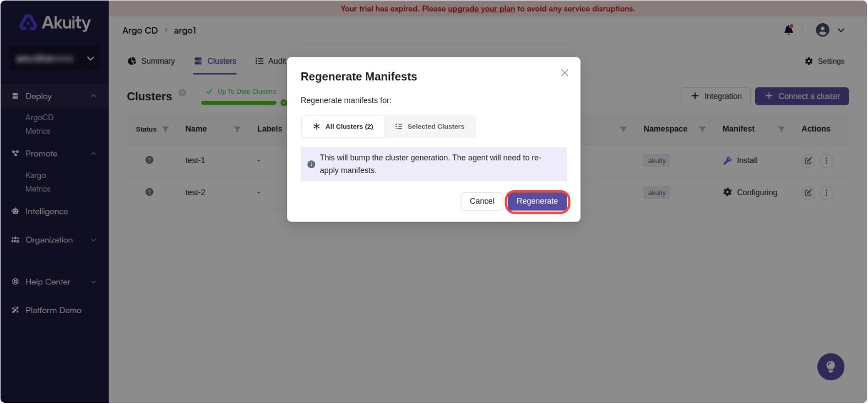Select the Selected Clusters option
This screenshot has height=404, width=868.
point(430,127)
